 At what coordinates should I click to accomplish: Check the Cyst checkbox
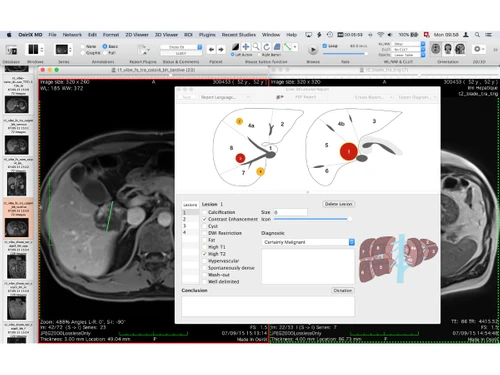[x=204, y=226]
